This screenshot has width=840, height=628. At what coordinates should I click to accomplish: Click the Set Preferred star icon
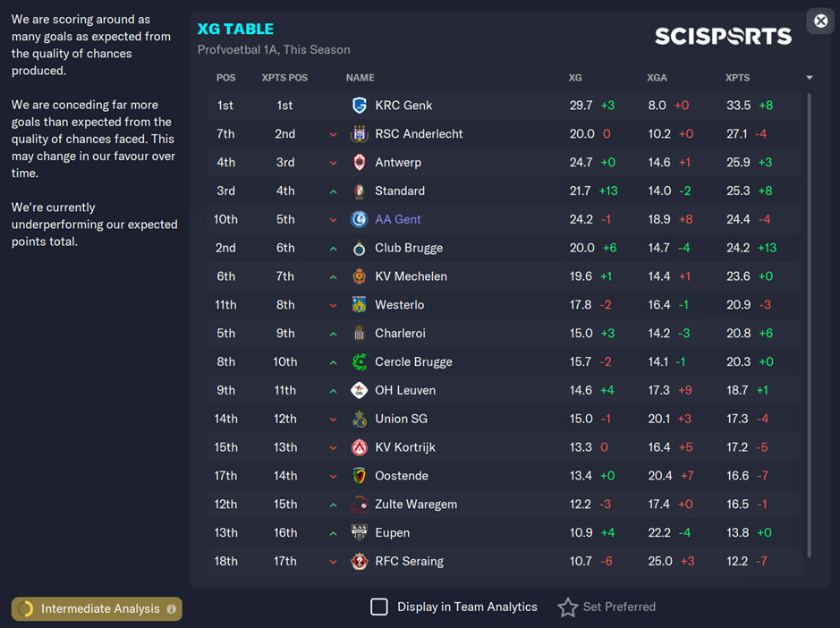coord(567,607)
